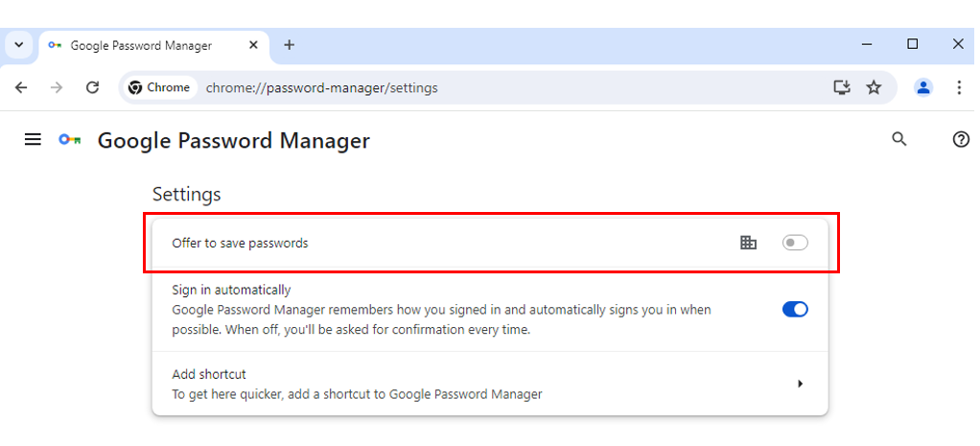Open the tab search dropdown arrow
Image resolution: width=980 pixels, height=446 pixels.
(19, 45)
